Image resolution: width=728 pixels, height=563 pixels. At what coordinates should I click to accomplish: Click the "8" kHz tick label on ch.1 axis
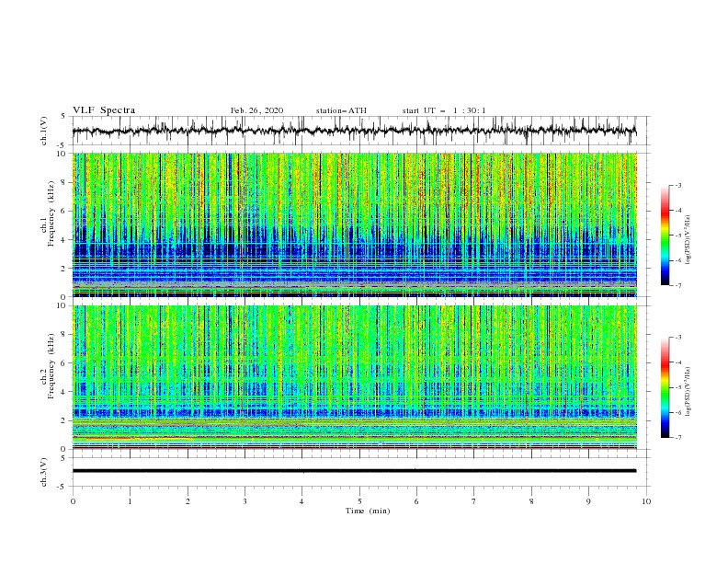click(64, 182)
